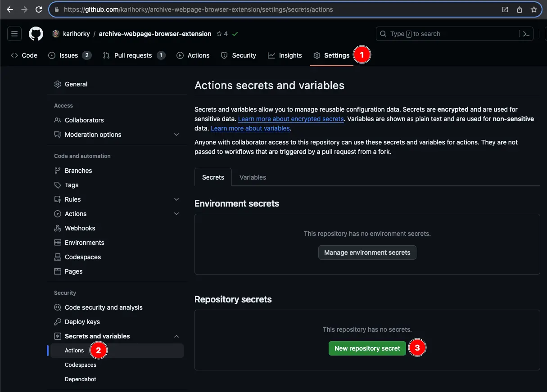Viewport: 547px width, 392px height.
Task: Star the repository with the star icon
Action: coord(220,34)
